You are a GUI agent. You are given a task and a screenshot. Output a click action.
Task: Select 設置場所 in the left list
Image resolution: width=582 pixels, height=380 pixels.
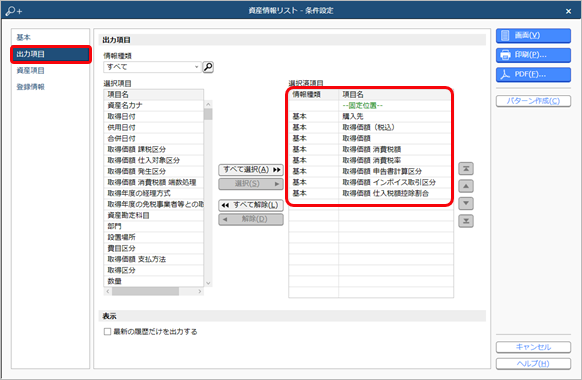pos(154,237)
